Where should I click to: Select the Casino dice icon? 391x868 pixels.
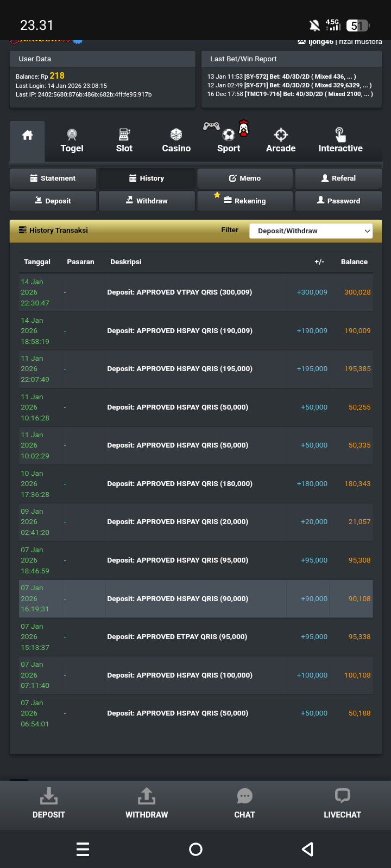point(176,135)
